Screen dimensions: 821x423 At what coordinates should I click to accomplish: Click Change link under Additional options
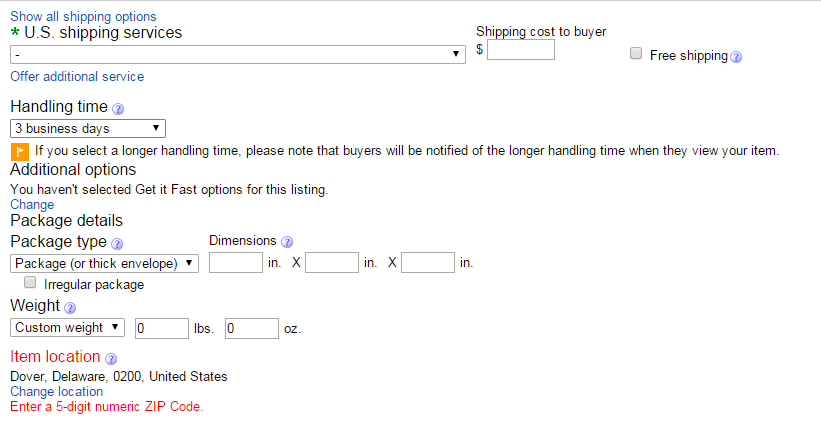point(32,204)
